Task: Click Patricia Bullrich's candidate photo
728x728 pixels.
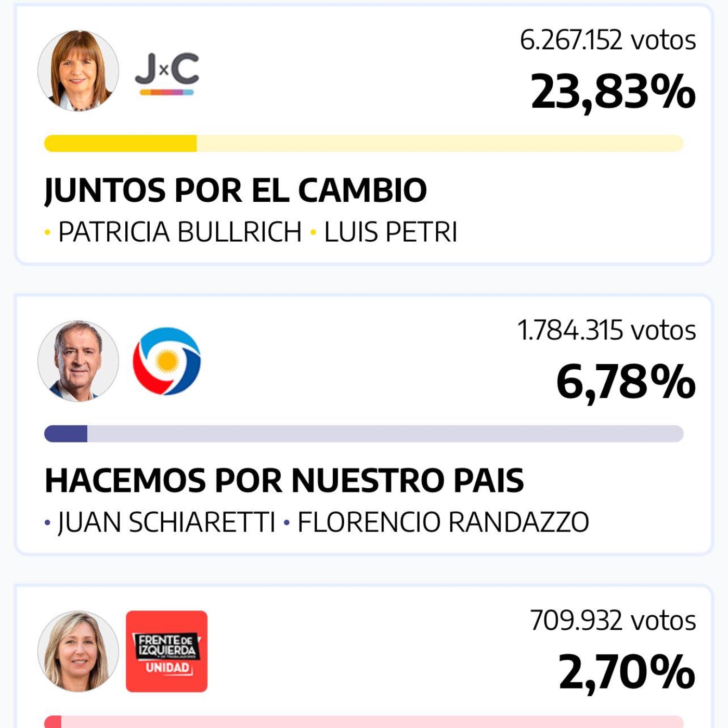Action: pyautogui.click(x=79, y=71)
